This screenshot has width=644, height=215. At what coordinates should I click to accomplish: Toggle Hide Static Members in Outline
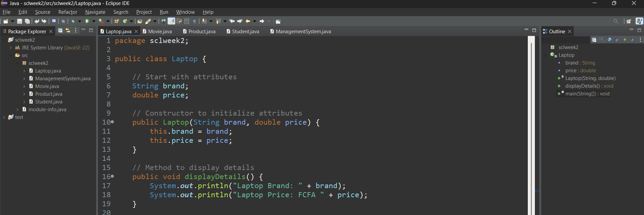(x=617, y=40)
